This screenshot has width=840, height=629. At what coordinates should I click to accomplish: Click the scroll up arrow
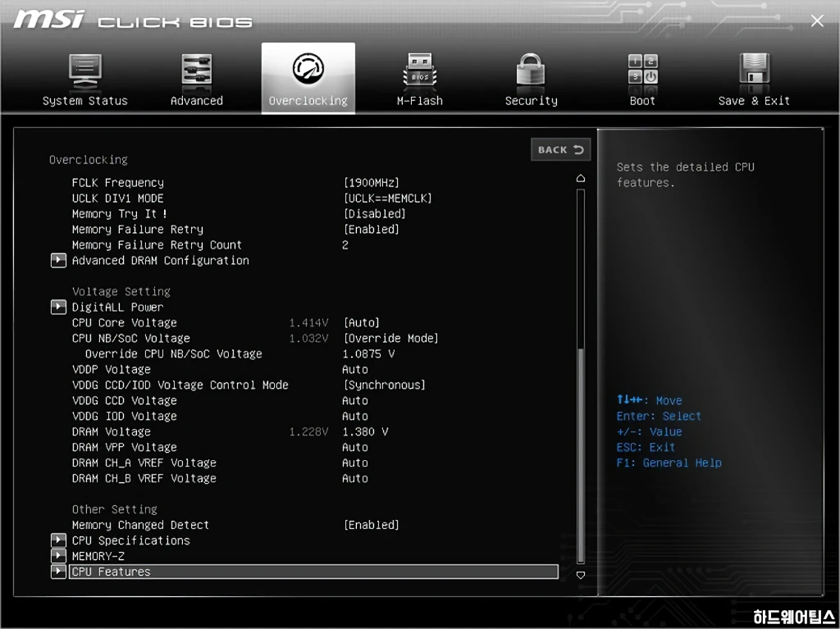click(581, 179)
